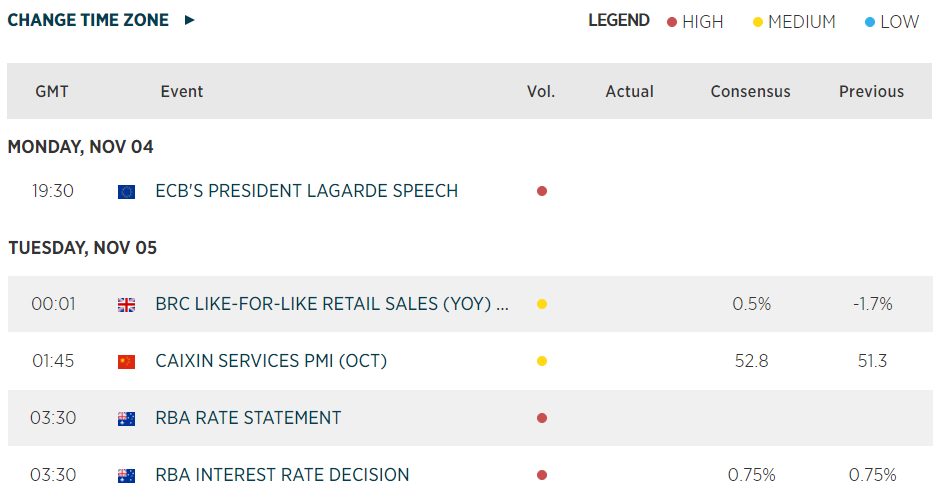Toggle the HIGH volatility legend filter
The image size is (939, 503).
click(x=695, y=22)
